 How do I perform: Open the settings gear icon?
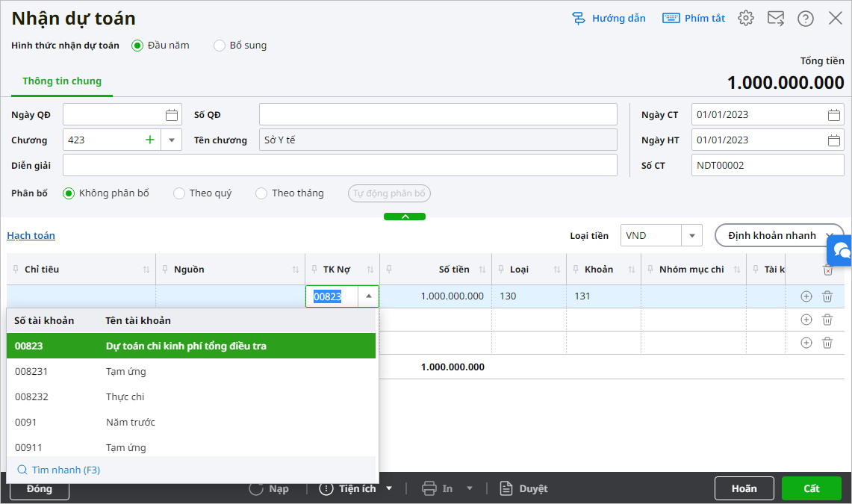746,19
